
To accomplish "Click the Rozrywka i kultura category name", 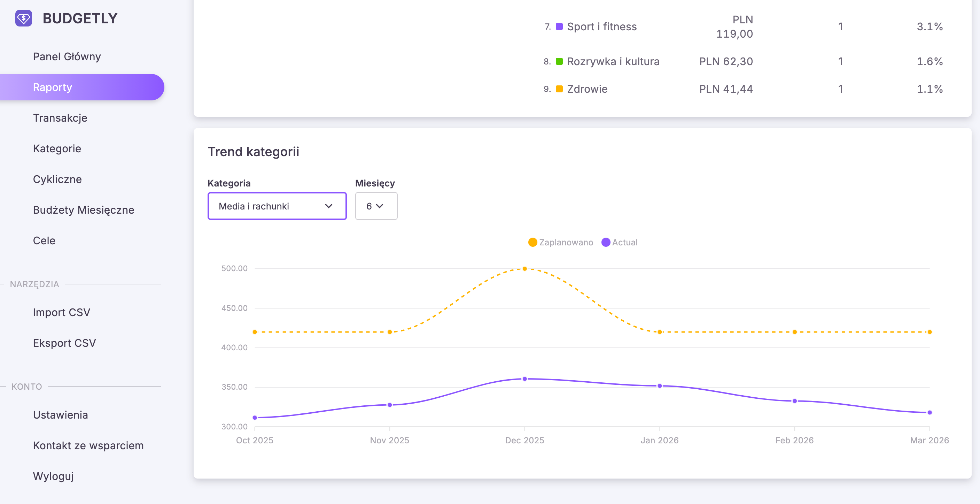I will tap(613, 61).
